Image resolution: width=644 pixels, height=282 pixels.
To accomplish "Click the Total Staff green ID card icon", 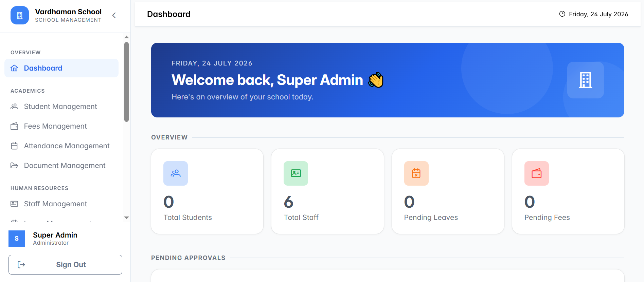I will pyautogui.click(x=296, y=173).
